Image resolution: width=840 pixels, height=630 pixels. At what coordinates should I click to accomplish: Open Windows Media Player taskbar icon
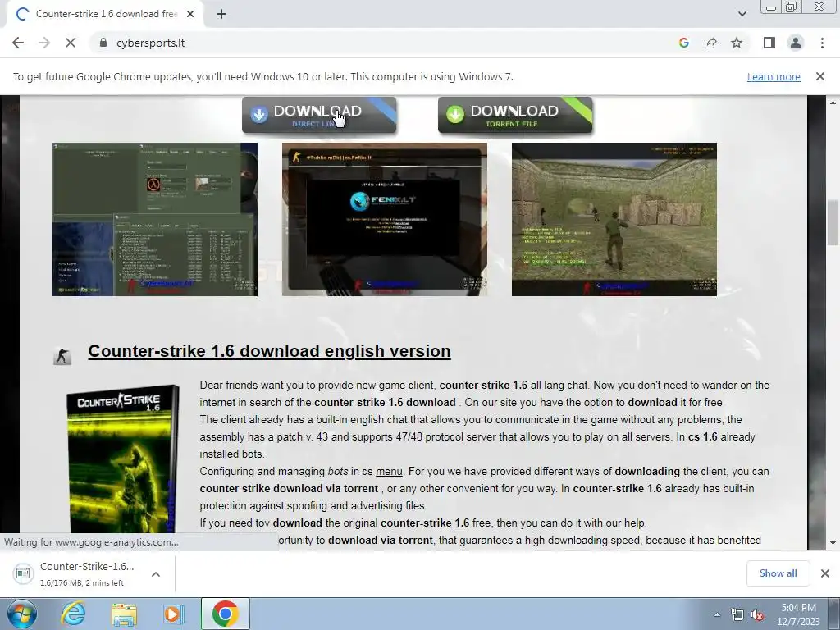[173, 614]
